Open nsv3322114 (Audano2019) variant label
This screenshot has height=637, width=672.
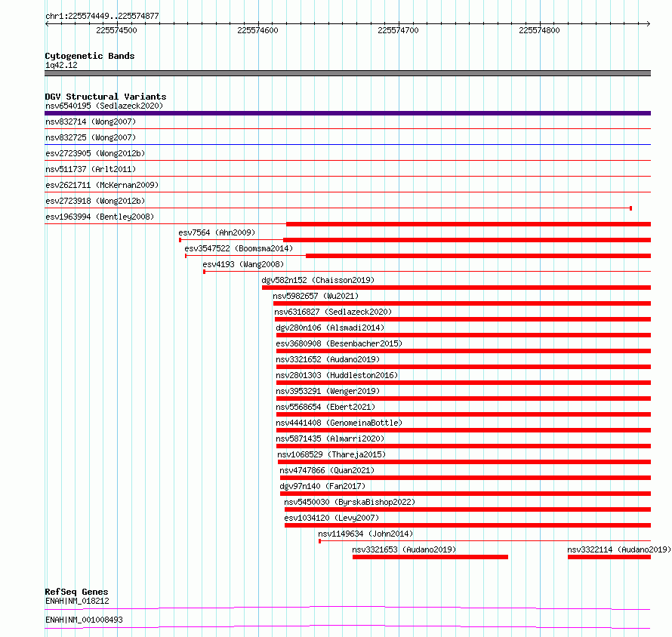tap(619, 549)
